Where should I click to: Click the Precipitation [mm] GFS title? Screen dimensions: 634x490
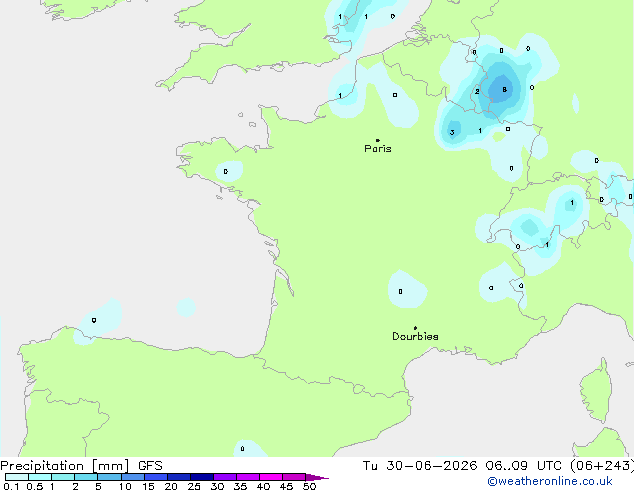point(81,466)
